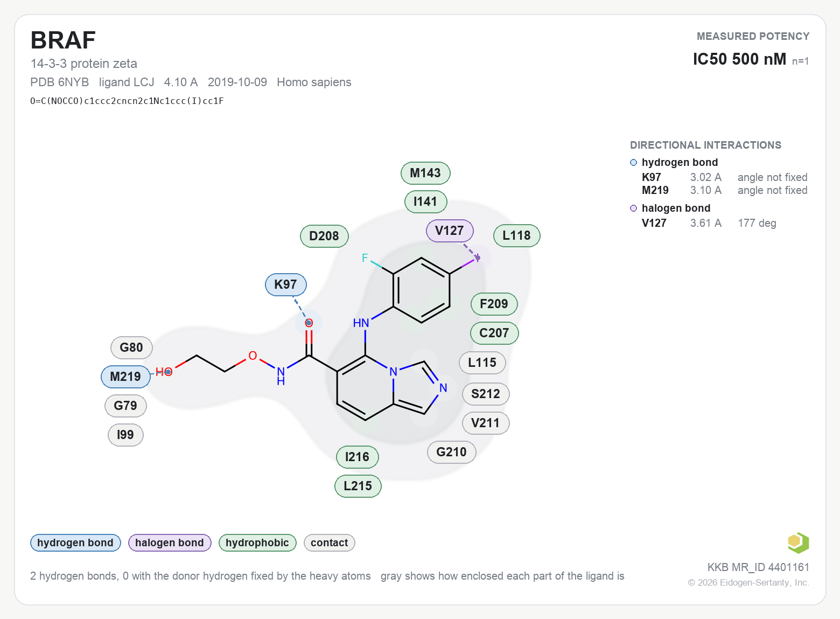Click the 'gray shows how enclosed' note
840x619 pixels.
tap(502, 576)
